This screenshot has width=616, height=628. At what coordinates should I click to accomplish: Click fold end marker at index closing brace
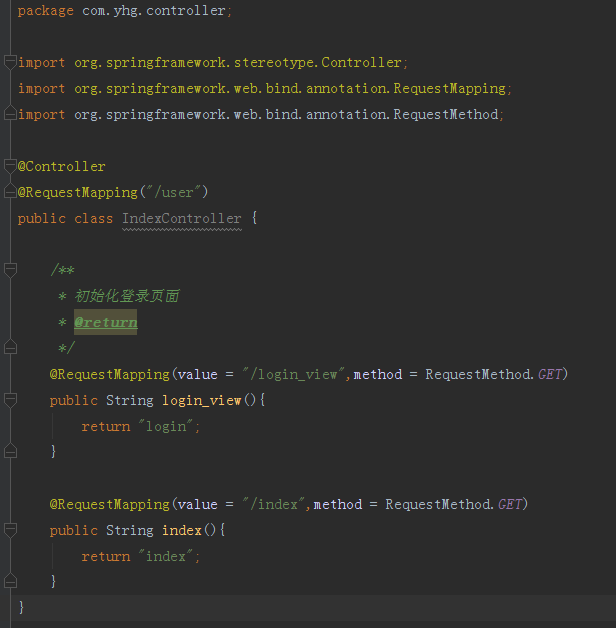click(10, 581)
